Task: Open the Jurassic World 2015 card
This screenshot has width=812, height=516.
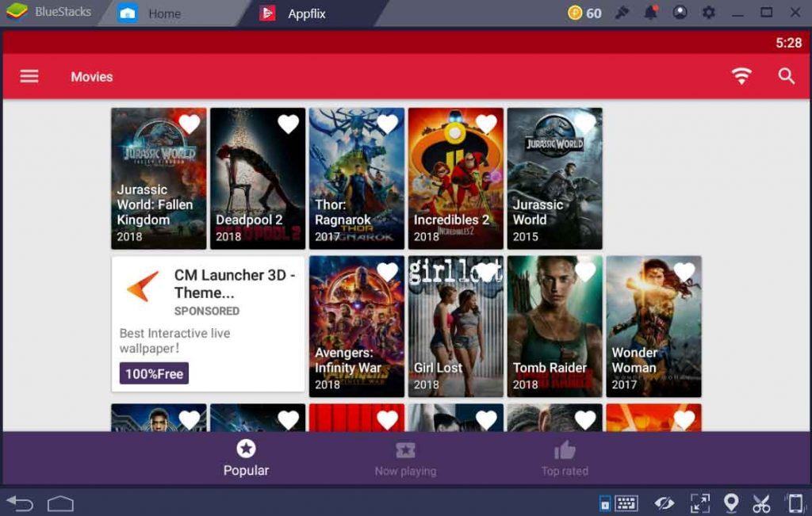Action: (x=554, y=178)
